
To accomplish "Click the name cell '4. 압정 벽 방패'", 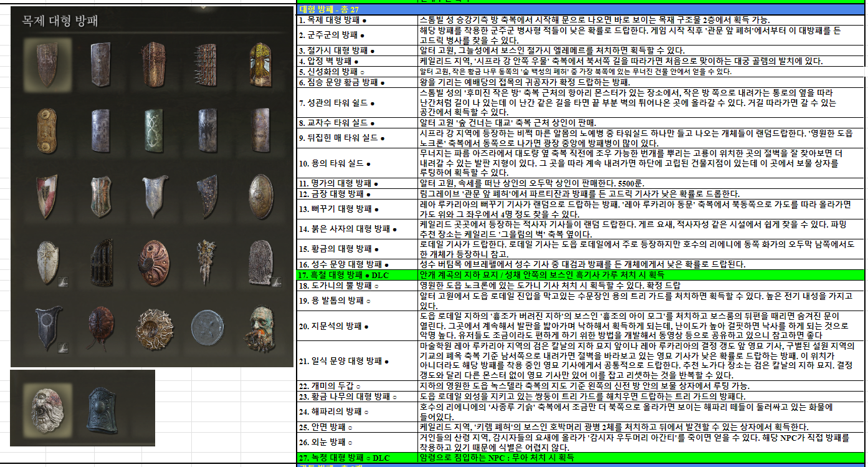I will pyautogui.click(x=358, y=61).
